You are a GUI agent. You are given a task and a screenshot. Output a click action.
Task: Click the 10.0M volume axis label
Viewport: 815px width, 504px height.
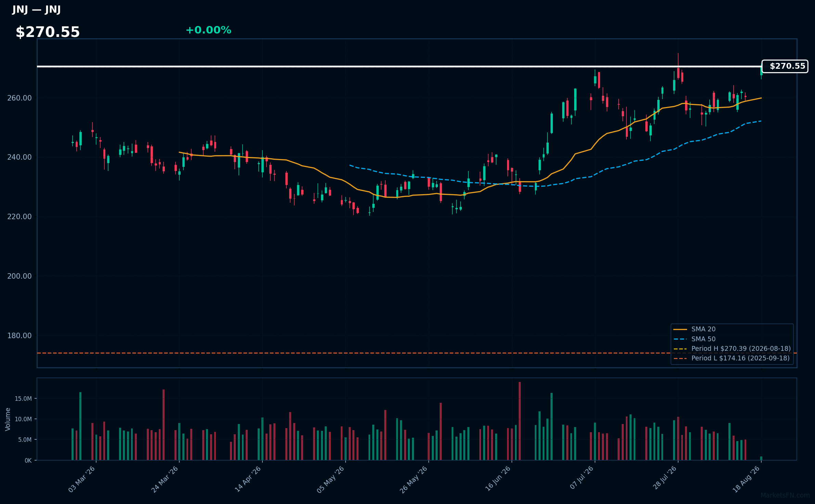(x=23, y=419)
